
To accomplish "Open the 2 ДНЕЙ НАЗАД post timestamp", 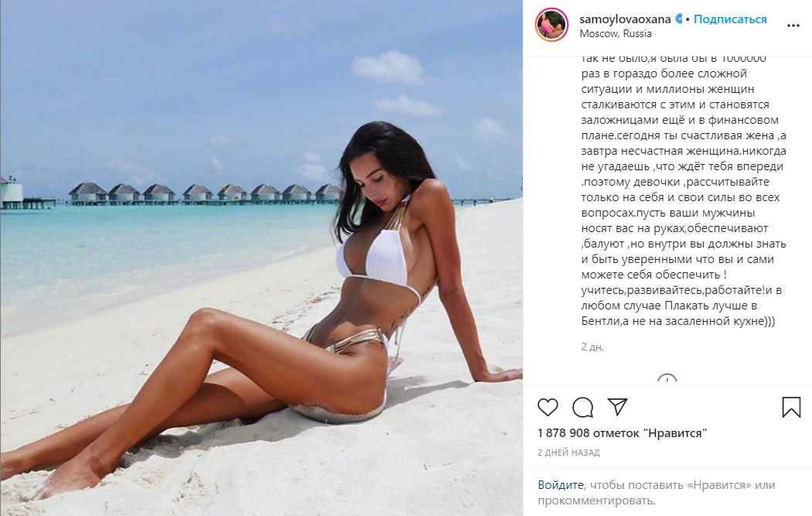I will pos(568,453).
